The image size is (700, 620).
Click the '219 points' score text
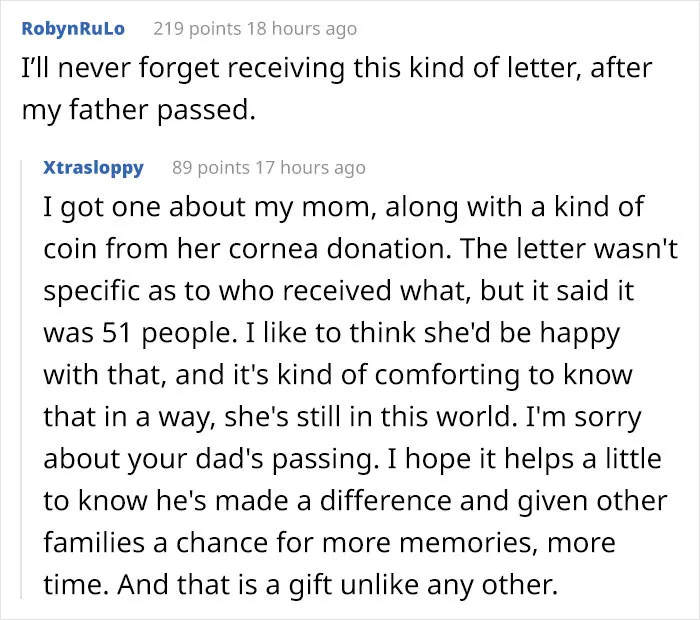pos(197,29)
